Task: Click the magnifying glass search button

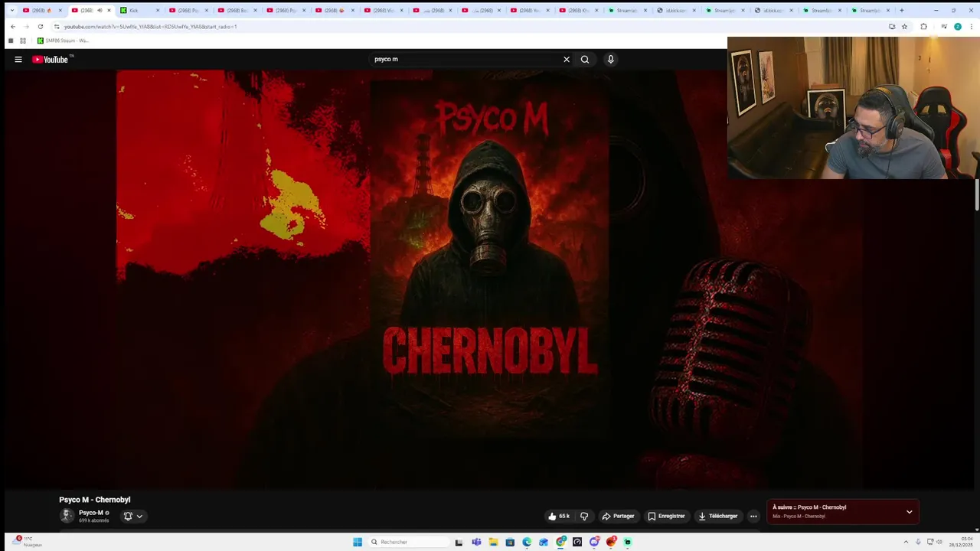Action: click(x=585, y=59)
